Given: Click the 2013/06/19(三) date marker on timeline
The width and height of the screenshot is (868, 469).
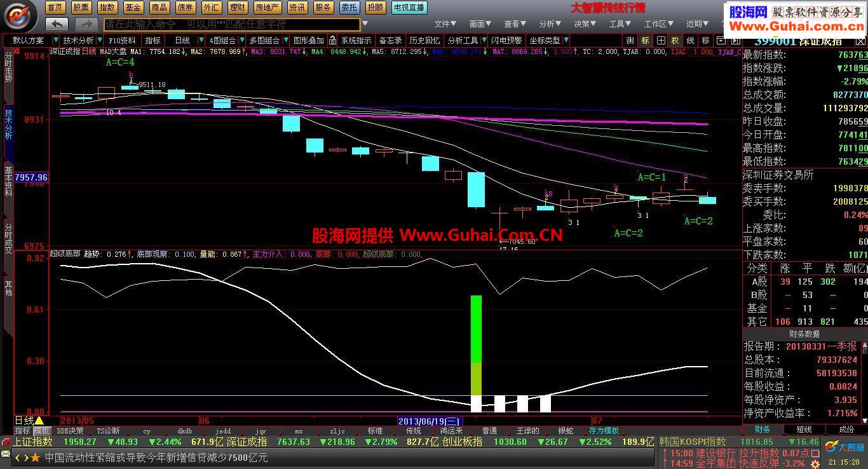Looking at the screenshot, I should point(430,421).
